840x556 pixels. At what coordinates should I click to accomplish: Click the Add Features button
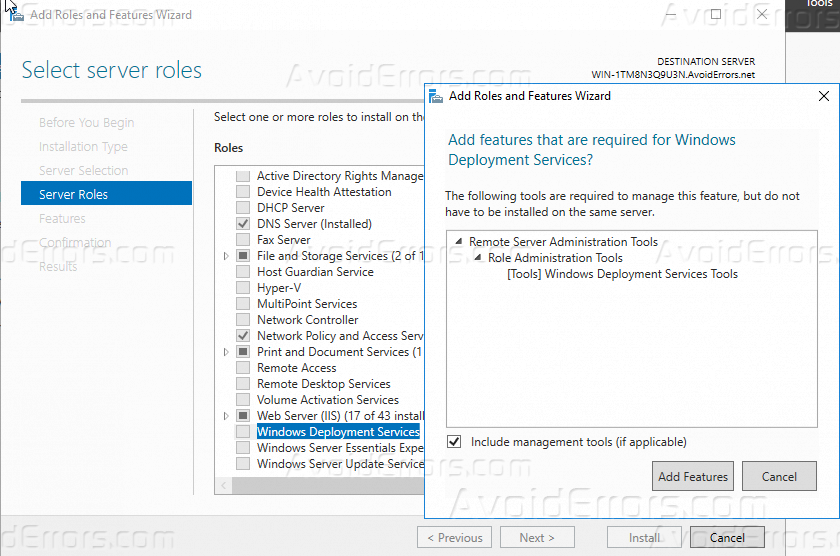(692, 477)
